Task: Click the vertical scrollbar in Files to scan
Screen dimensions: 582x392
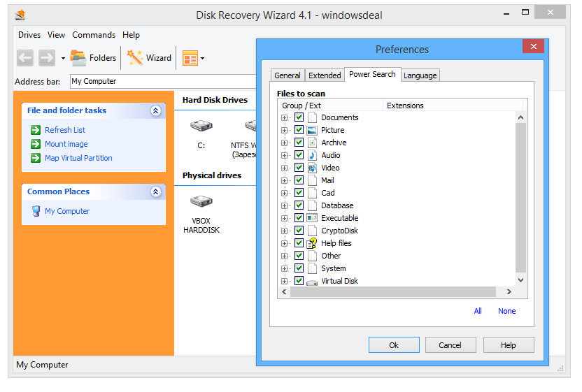Action: tap(520, 198)
